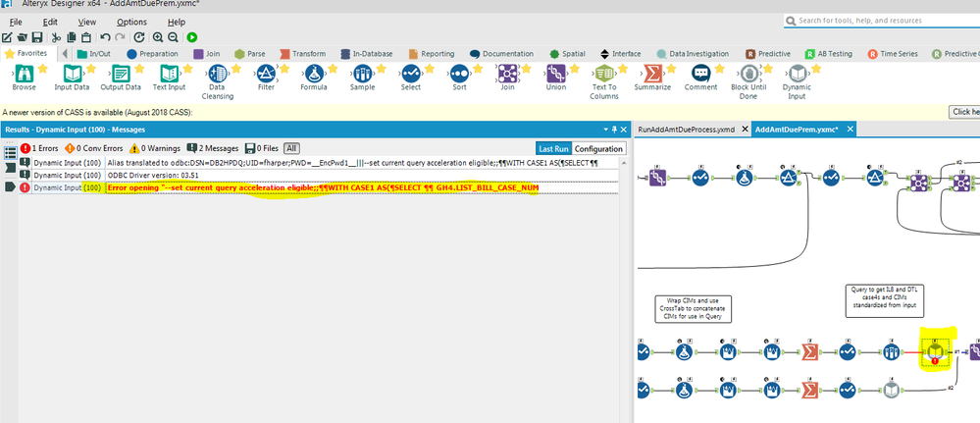
Task: Open the Results panel dropdown arrow
Action: pyautogui.click(x=605, y=130)
